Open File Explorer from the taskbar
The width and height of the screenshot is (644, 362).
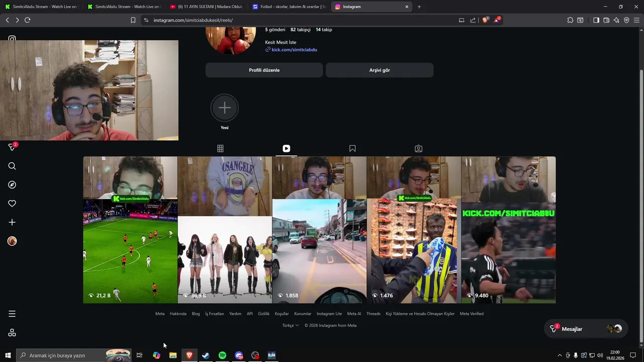coord(173,355)
